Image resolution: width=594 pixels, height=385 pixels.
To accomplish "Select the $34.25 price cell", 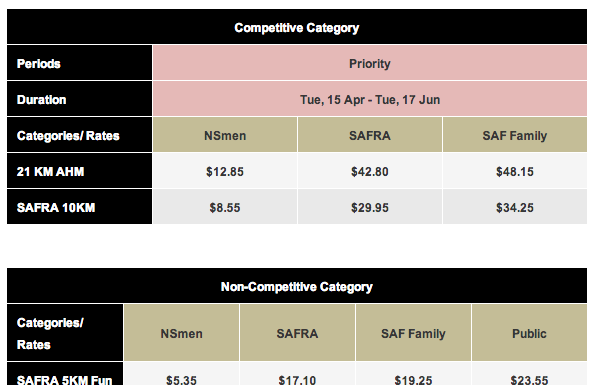I will click(x=515, y=207).
